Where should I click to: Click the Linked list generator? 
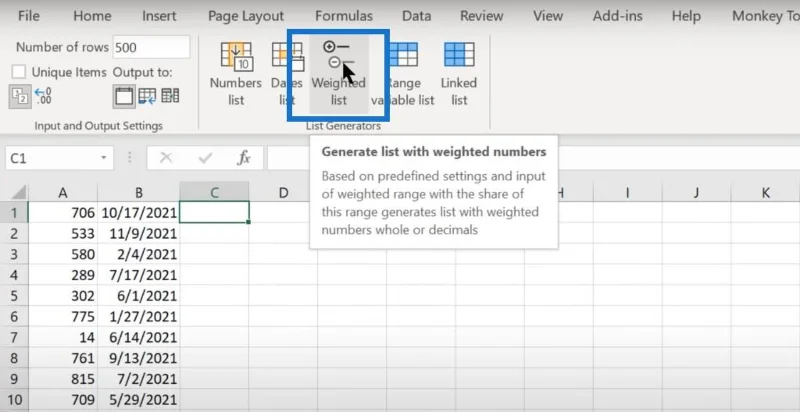(x=459, y=73)
